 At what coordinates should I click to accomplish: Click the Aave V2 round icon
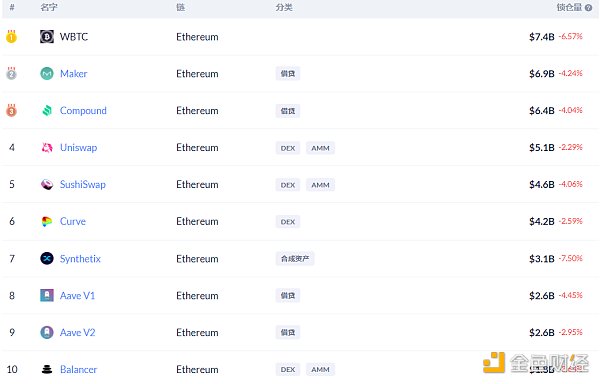[x=47, y=332]
